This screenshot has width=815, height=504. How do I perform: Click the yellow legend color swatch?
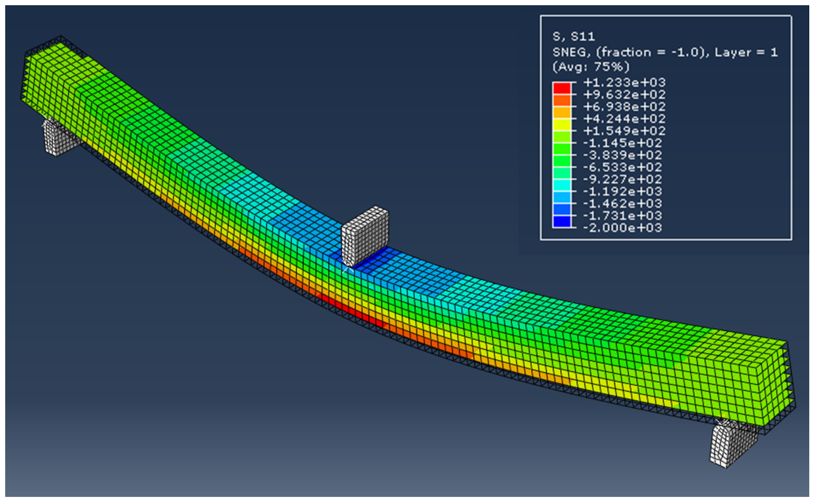562,125
